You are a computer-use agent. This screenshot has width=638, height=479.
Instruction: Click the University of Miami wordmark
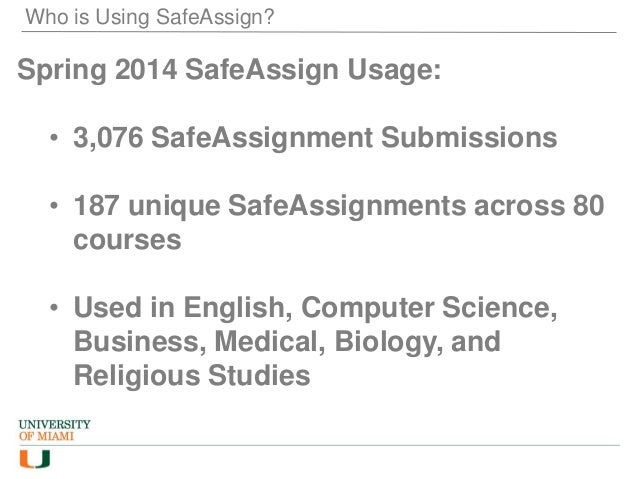[x=54, y=430]
